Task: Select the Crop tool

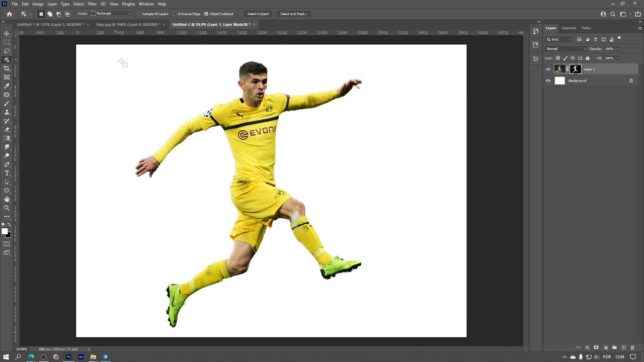Action: tap(7, 68)
